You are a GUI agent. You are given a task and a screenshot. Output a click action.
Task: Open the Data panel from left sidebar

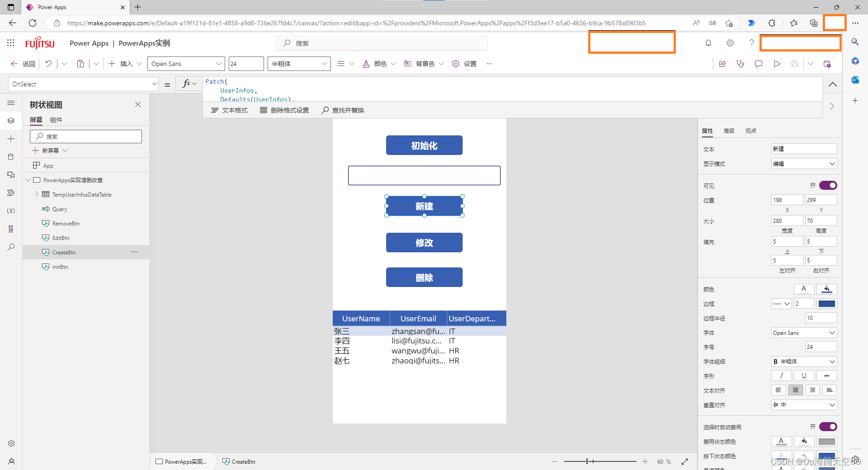(x=11, y=157)
